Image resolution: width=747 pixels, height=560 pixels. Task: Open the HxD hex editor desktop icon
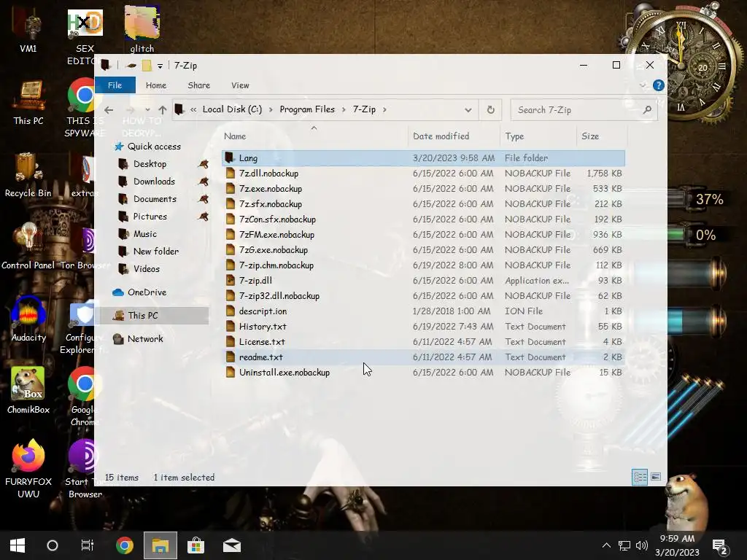point(85,36)
